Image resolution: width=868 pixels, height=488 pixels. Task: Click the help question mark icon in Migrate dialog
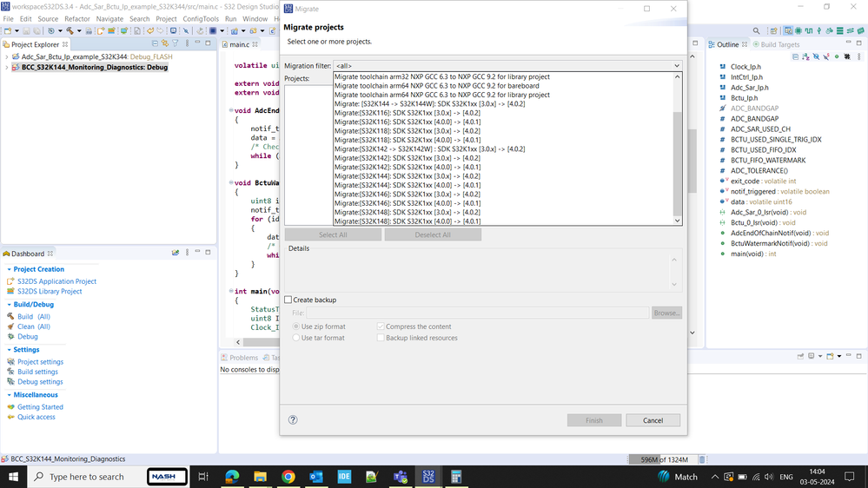pos(293,419)
